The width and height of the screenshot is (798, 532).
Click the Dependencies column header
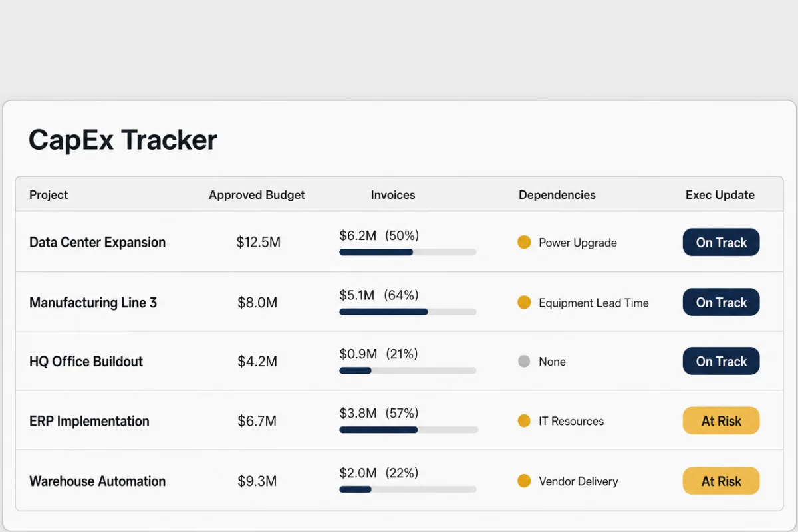click(x=557, y=195)
